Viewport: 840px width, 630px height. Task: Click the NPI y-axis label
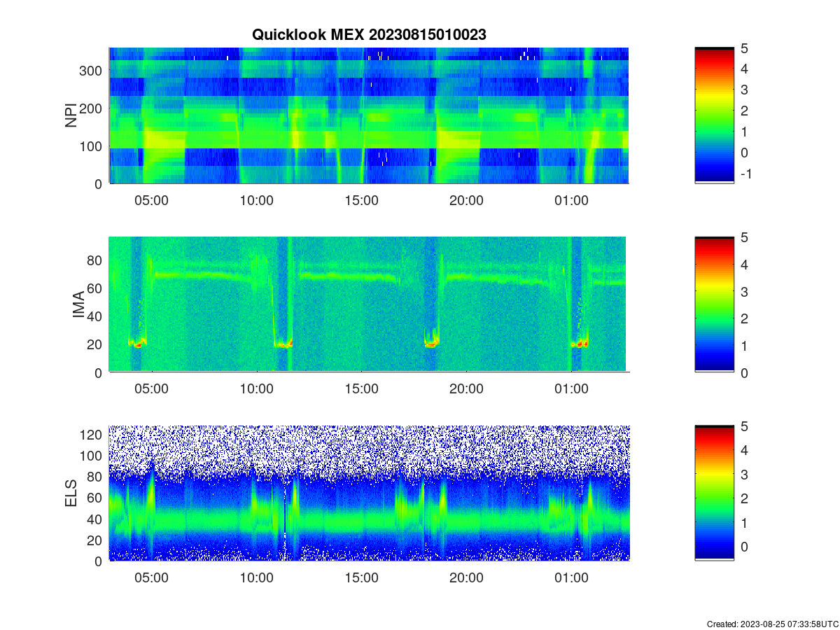click(71, 116)
